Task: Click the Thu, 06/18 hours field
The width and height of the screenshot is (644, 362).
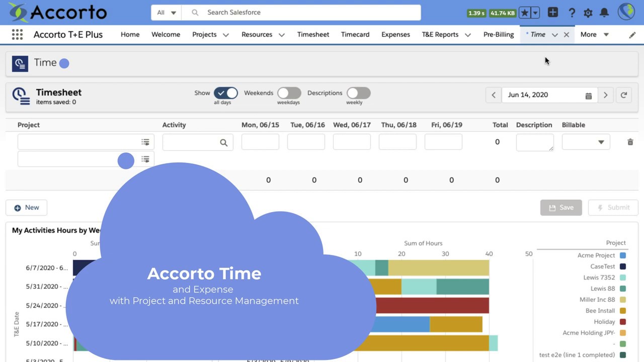Action: (397, 142)
